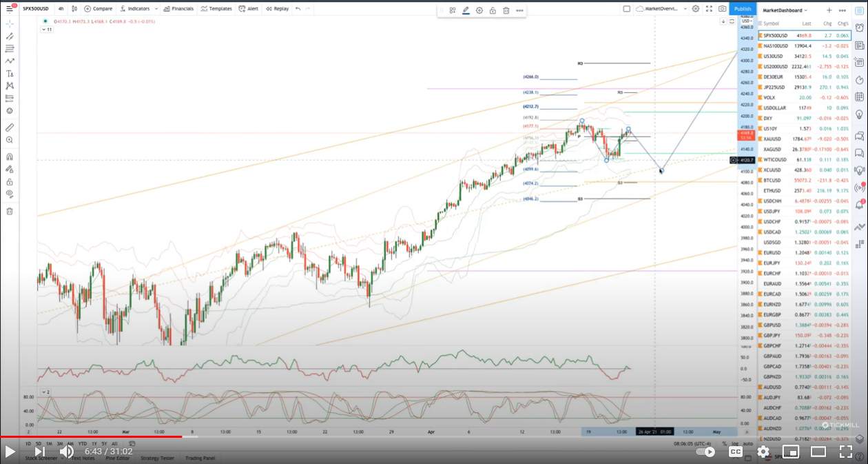Toggle closed captions on the video
Viewport: 868px width, 464px height.
[x=735, y=452]
